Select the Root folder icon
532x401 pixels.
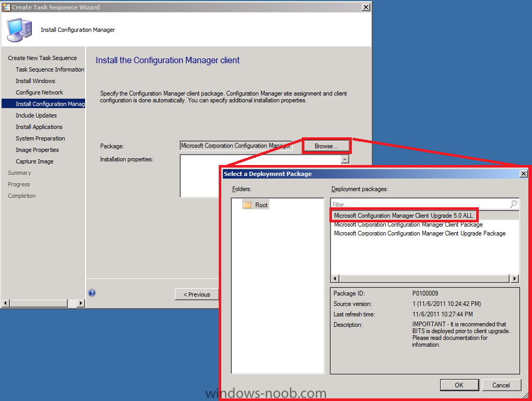[247, 205]
